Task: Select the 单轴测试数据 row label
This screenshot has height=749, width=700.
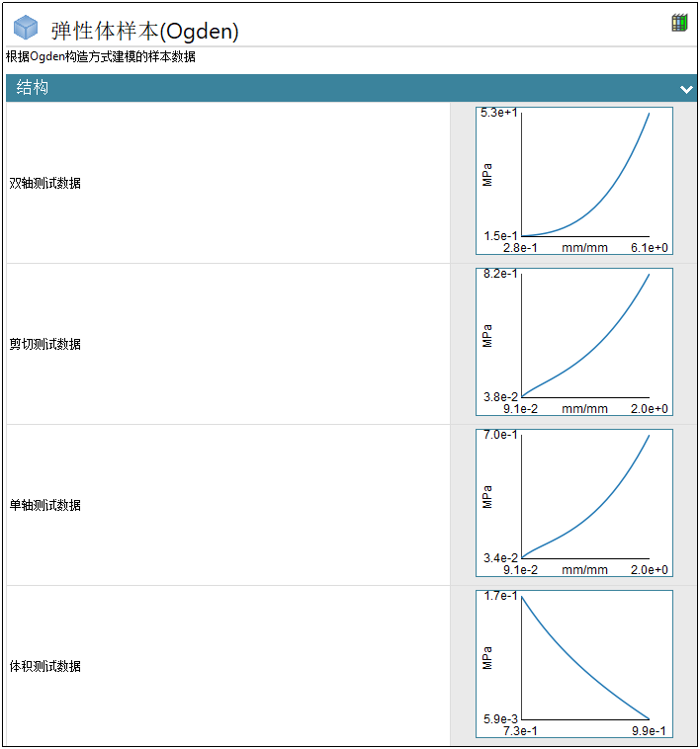Action: click(x=45, y=505)
